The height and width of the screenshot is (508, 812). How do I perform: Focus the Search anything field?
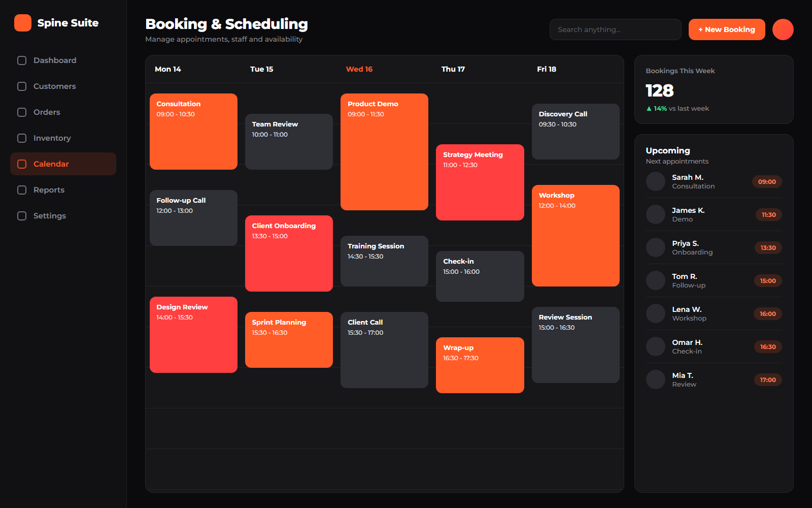(615, 29)
